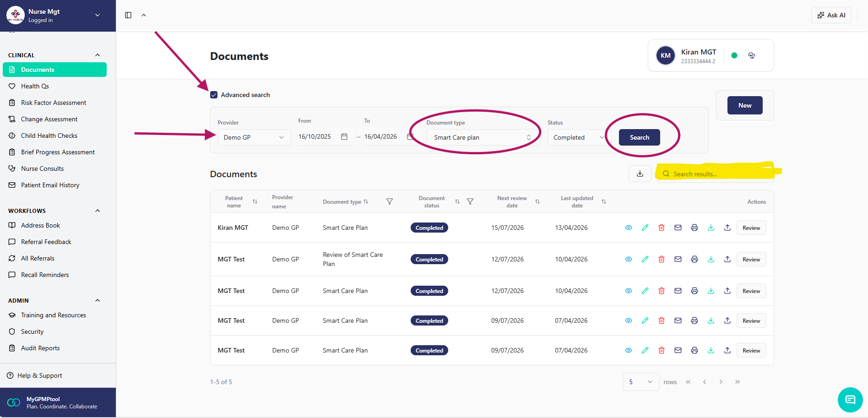Print the Kiran MGT Smart Care Plan
Screen dimensions: 868x418
tap(694, 228)
